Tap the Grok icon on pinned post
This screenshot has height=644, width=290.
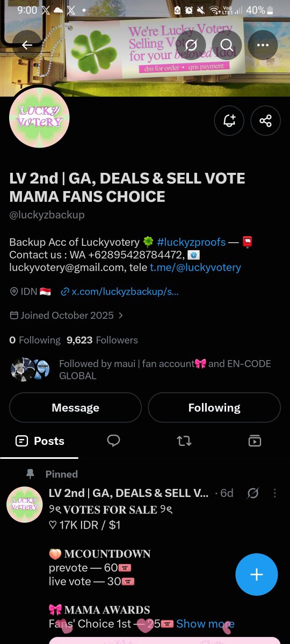click(x=252, y=493)
